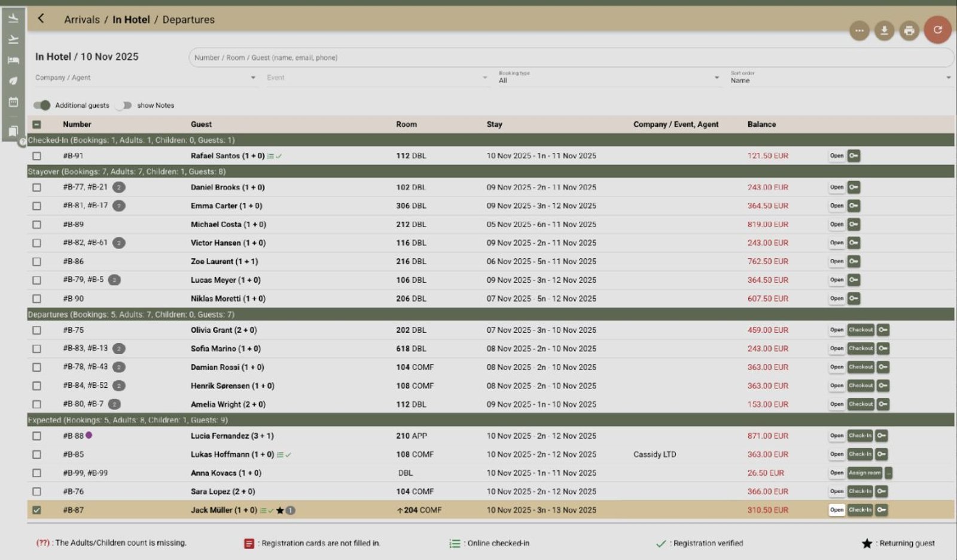
Task: Open the Sort order dropdown
Action: (x=840, y=78)
